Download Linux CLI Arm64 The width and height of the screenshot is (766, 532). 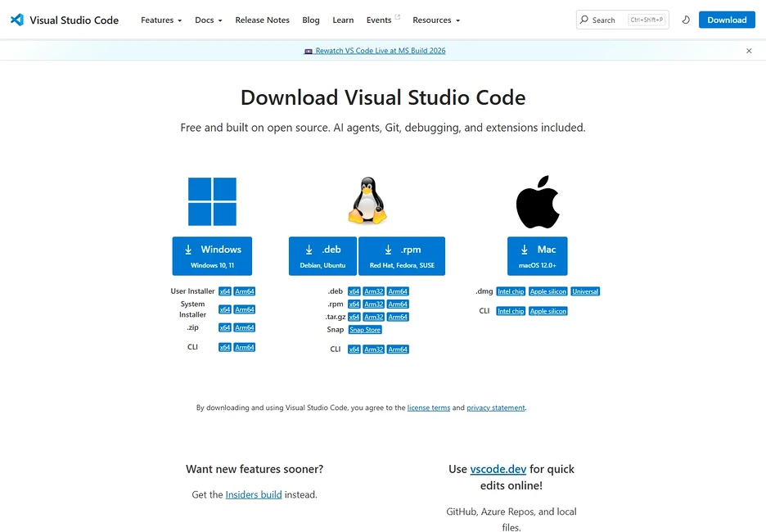click(398, 349)
